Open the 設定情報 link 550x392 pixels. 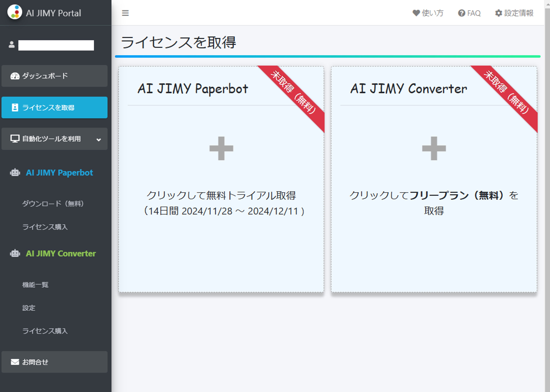coord(514,13)
